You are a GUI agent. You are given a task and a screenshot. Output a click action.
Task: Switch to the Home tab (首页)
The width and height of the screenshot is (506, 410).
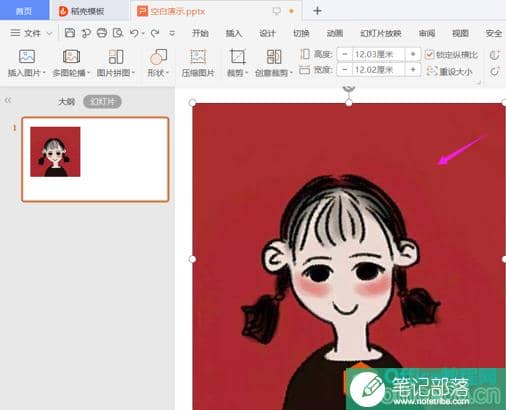coord(24,11)
